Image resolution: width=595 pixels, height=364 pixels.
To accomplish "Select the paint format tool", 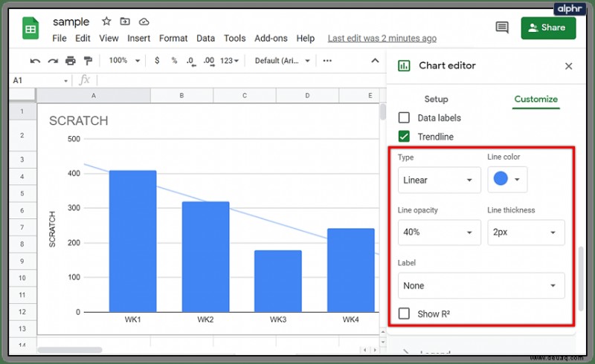I will 88,61.
